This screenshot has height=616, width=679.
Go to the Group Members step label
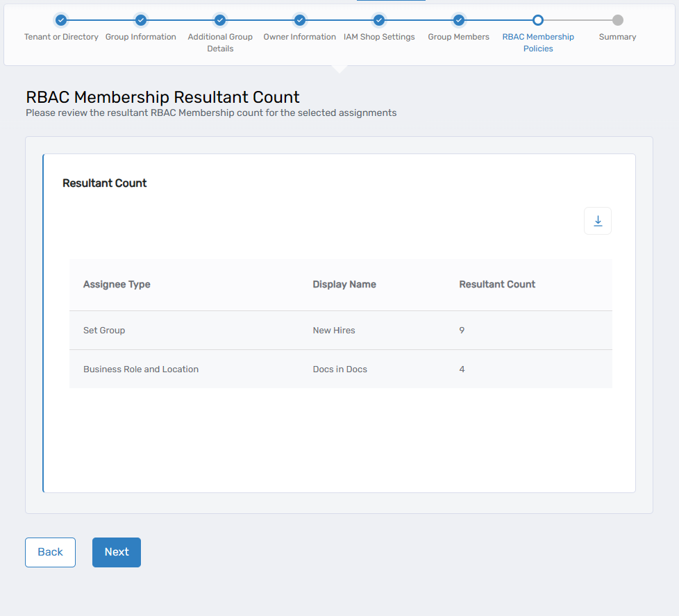458,37
